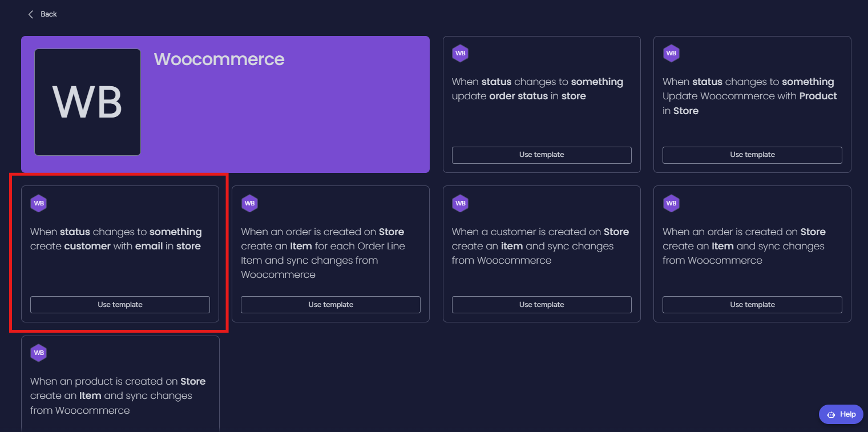Screen dimensions: 868x432
Task: Use template for order created create an Item and sync
Action: coord(752,305)
